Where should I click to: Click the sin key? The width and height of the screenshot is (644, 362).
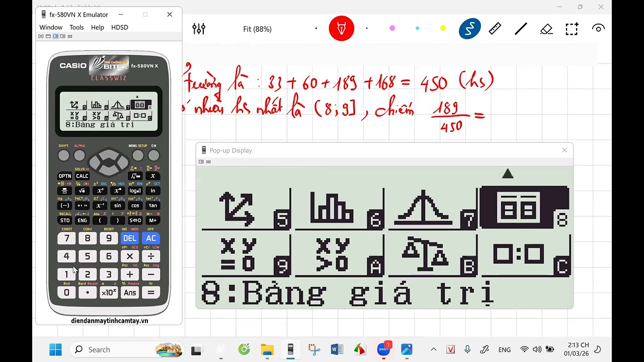[x=118, y=206]
